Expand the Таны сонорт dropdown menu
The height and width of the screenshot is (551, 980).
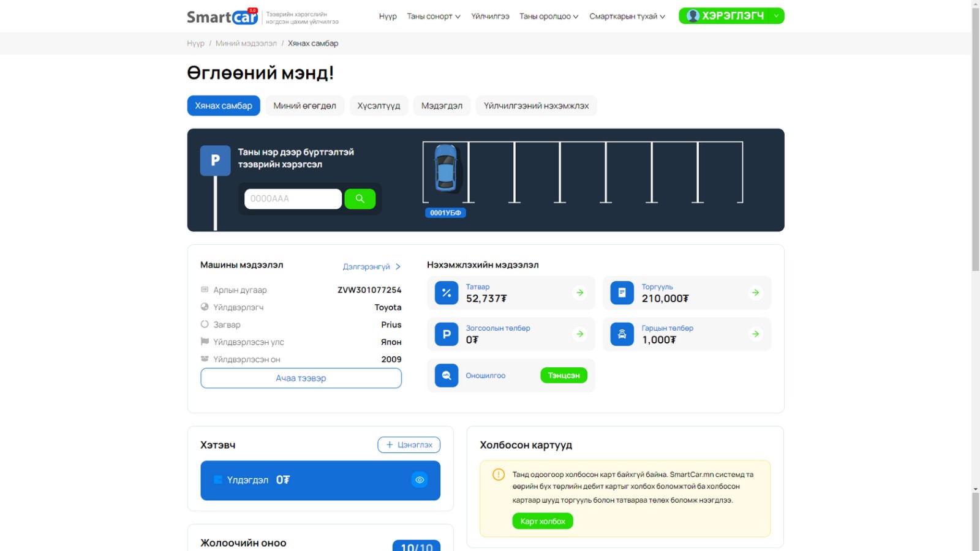(434, 17)
